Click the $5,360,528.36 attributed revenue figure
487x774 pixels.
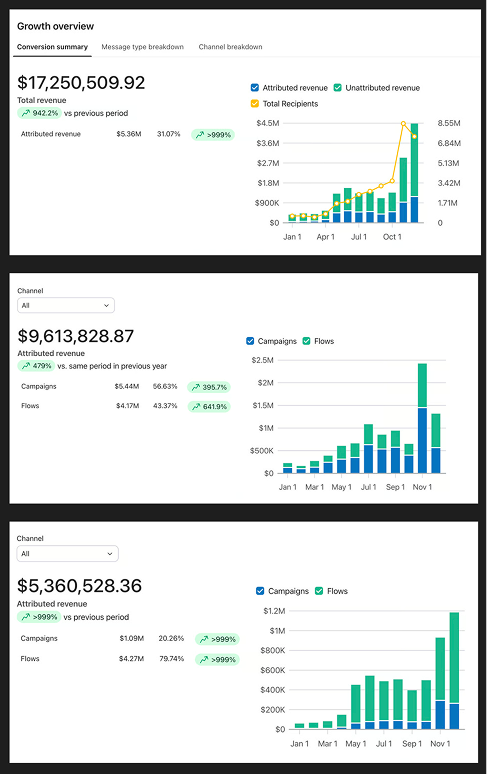(x=79, y=585)
